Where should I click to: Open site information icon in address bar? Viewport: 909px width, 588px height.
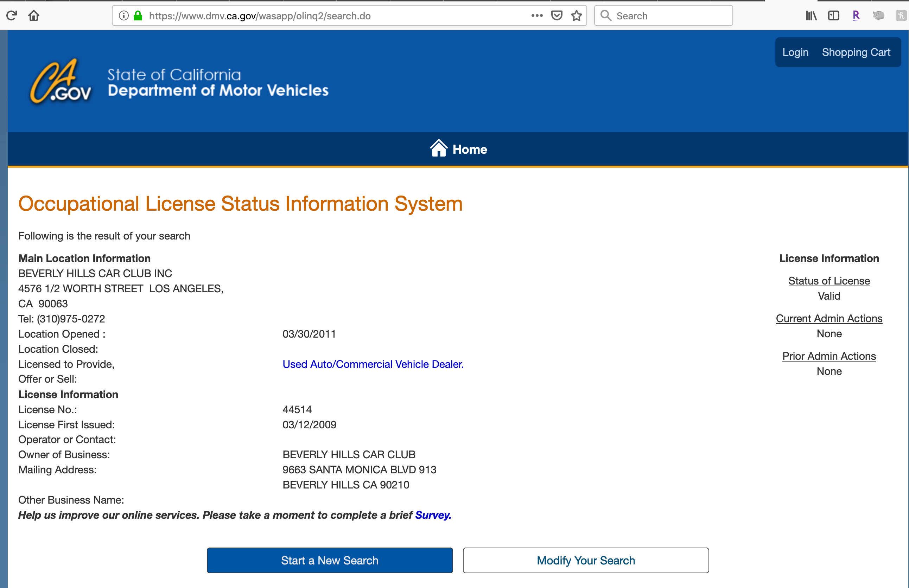(x=123, y=16)
